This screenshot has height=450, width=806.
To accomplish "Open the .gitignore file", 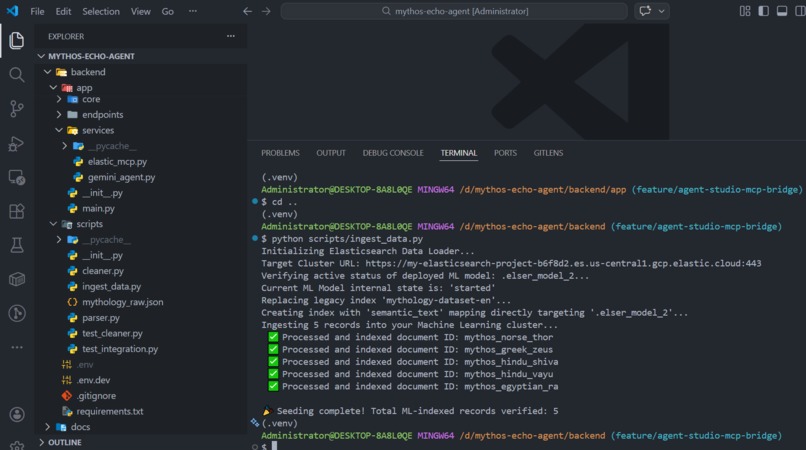I will [96, 395].
